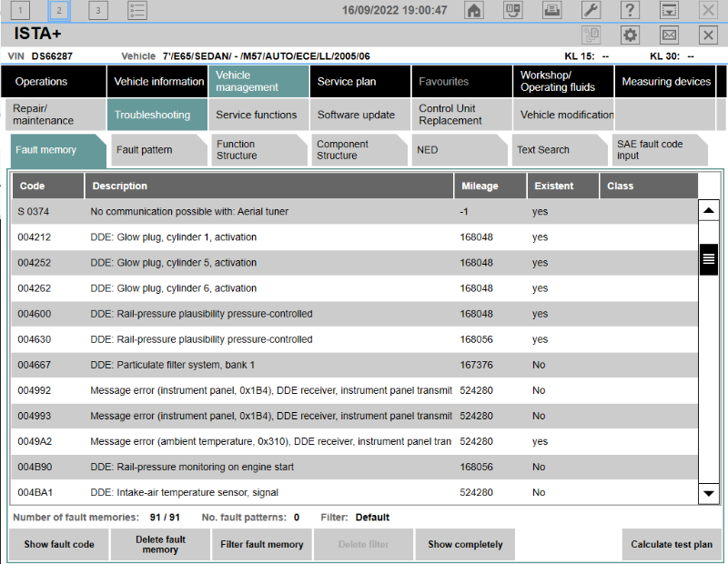Go to the home start screen
The width and height of the screenshot is (728, 564).
pyautogui.click(x=474, y=10)
